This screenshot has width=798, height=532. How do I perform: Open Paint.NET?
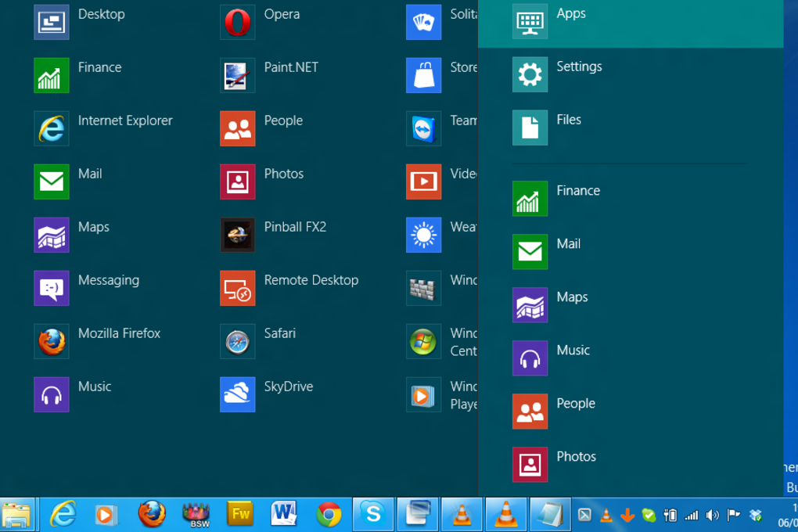(238, 75)
